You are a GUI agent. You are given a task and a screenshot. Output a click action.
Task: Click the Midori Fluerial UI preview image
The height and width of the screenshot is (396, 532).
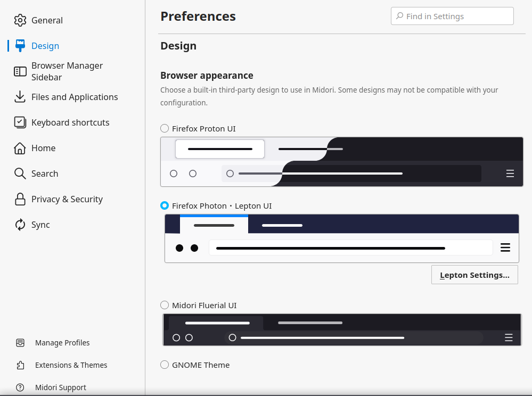[342, 330]
